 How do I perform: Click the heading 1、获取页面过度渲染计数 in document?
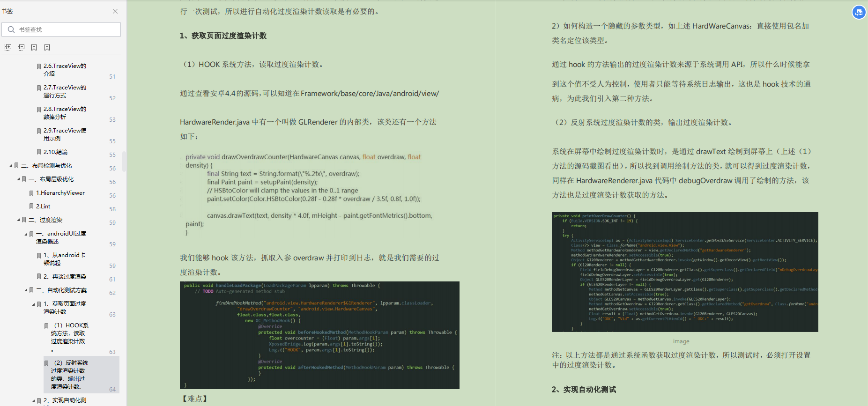click(223, 36)
